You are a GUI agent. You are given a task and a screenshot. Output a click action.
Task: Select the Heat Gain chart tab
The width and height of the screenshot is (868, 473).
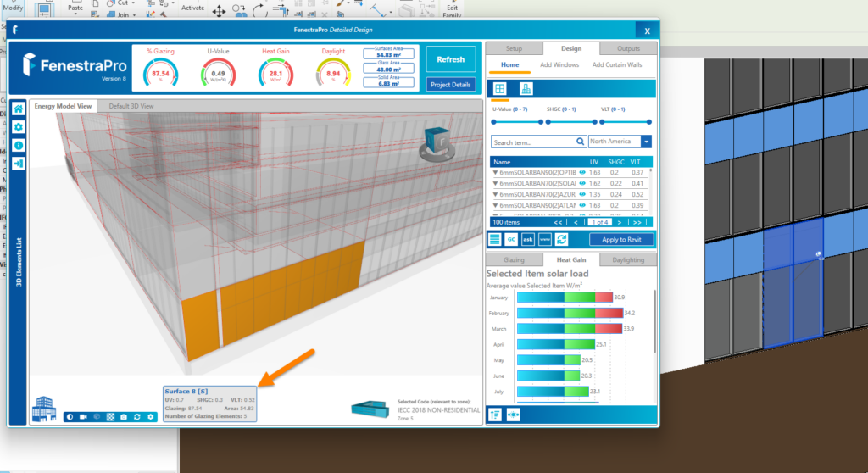click(570, 259)
